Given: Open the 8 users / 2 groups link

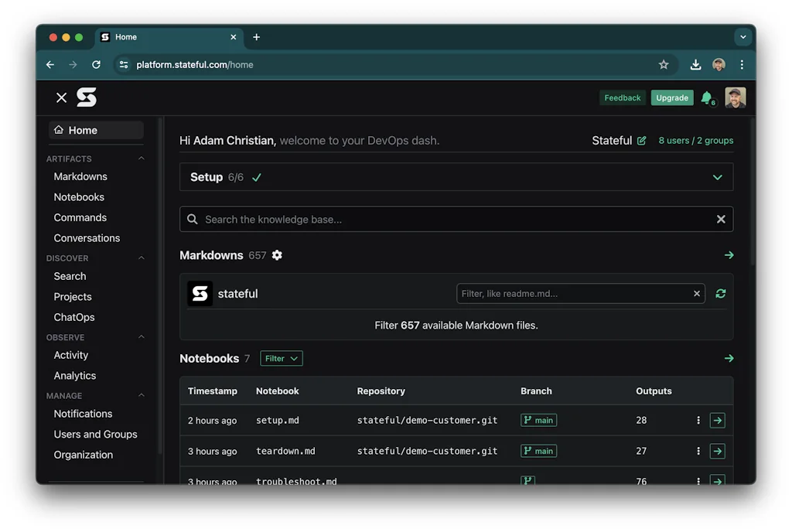Looking at the screenshot, I should click(x=692, y=140).
